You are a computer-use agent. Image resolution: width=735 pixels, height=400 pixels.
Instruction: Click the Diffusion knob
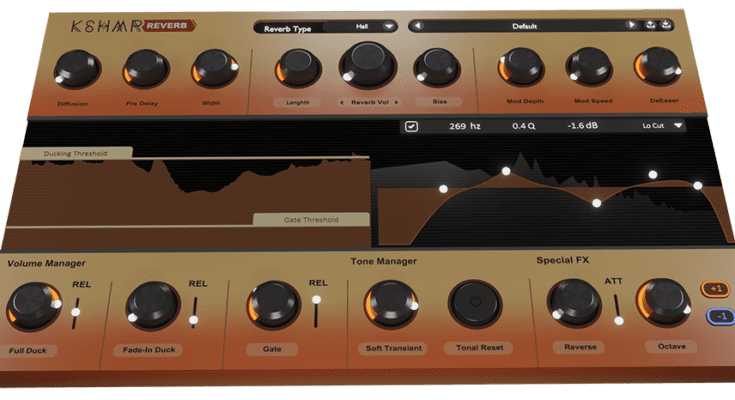(72, 68)
